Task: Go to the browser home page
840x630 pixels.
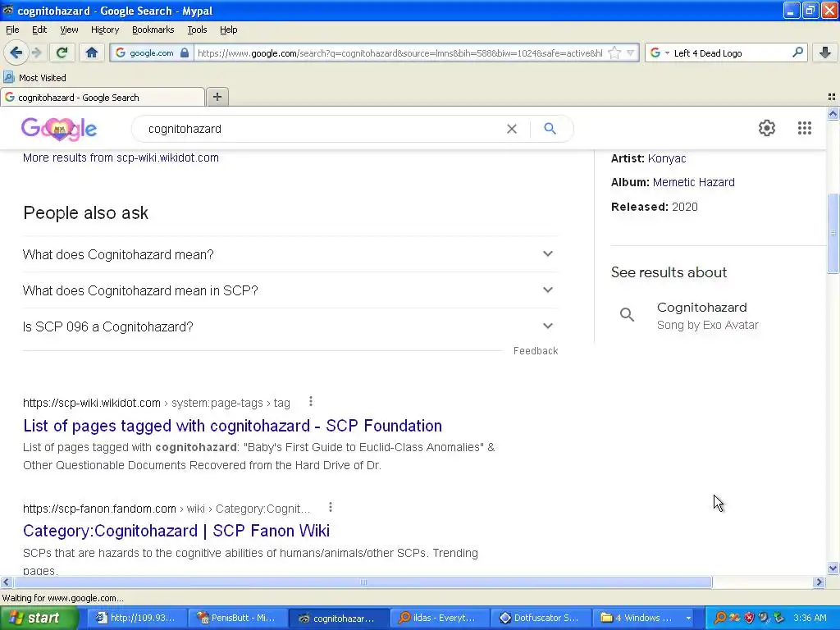Action: (92, 52)
